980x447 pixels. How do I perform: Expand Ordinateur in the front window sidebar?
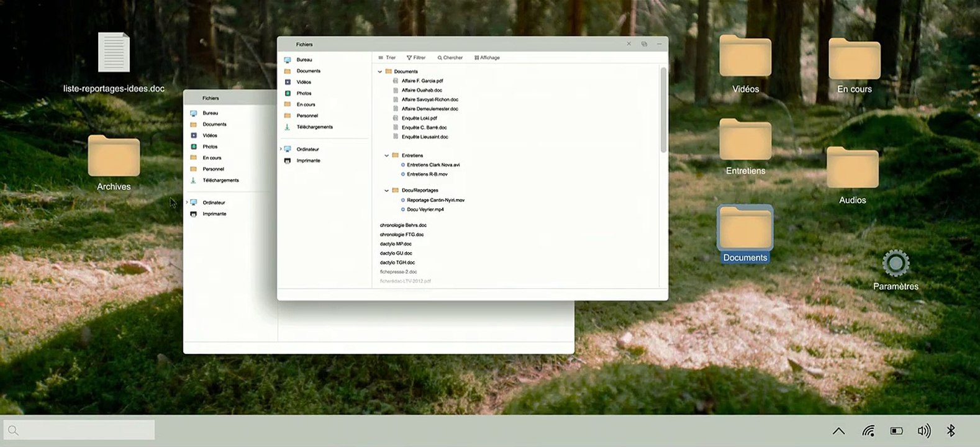click(281, 149)
